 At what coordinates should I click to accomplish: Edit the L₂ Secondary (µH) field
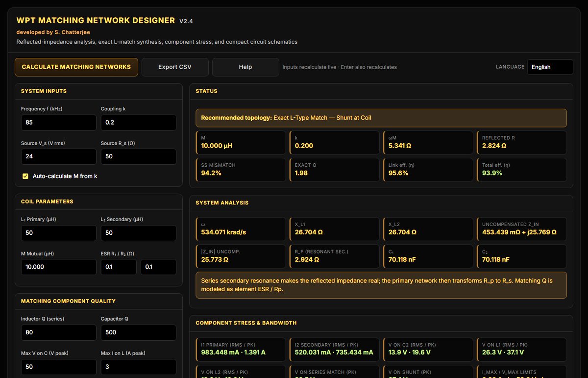(138, 233)
